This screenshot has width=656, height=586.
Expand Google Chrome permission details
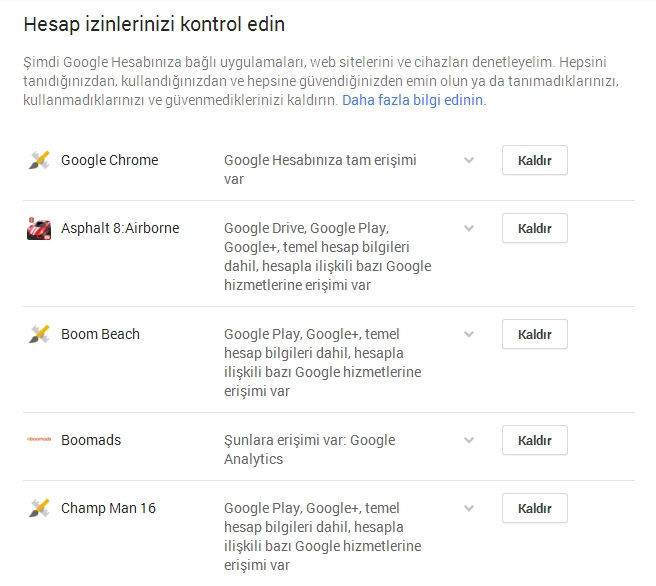469,160
